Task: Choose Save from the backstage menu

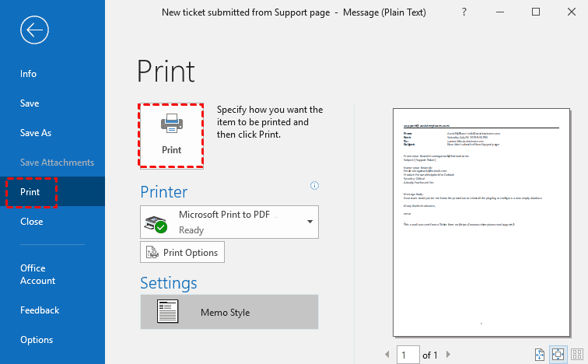Action: click(x=30, y=103)
